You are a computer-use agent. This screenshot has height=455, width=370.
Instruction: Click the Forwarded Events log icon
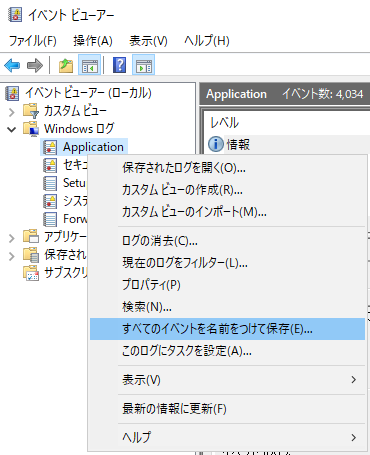(50, 219)
